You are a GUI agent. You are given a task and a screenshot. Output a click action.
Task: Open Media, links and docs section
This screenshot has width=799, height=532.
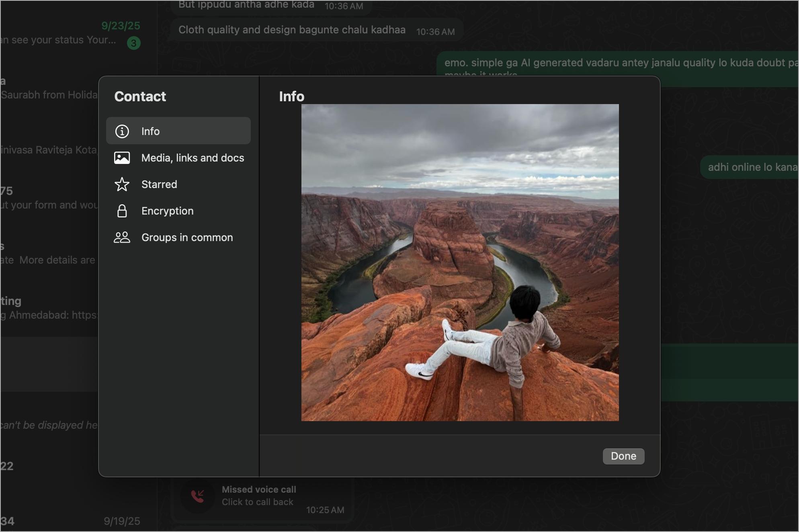(x=192, y=158)
